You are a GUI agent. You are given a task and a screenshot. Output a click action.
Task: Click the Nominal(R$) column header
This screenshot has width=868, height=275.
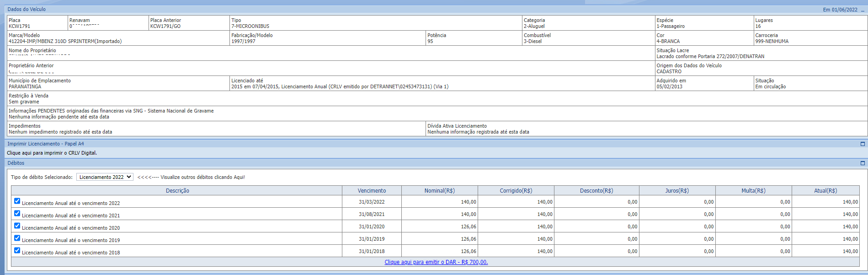[440, 191]
